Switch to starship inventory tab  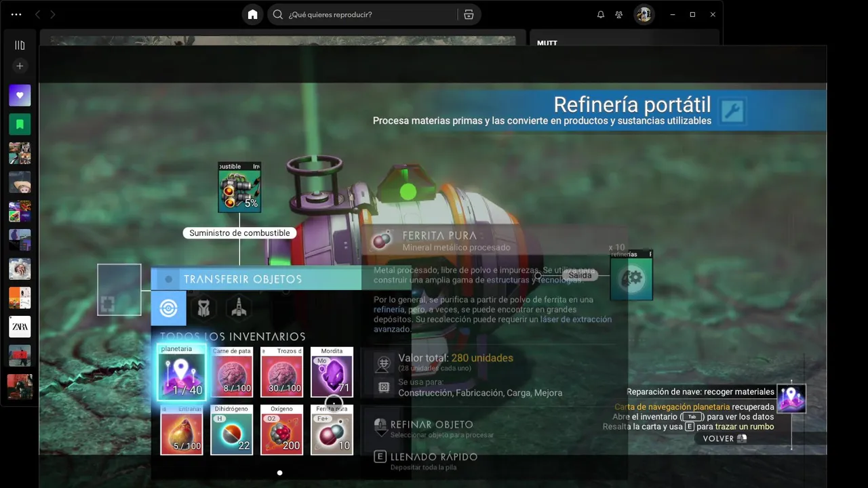tap(239, 308)
